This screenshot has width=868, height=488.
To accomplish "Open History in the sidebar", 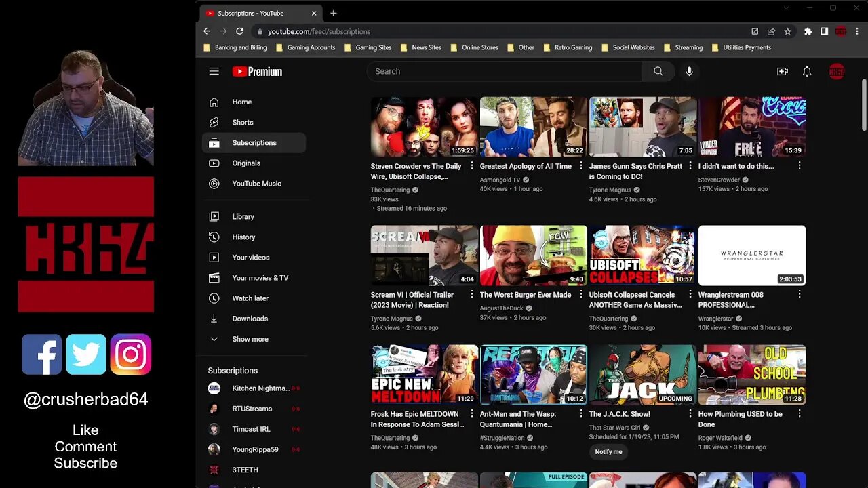I will (254, 237).
